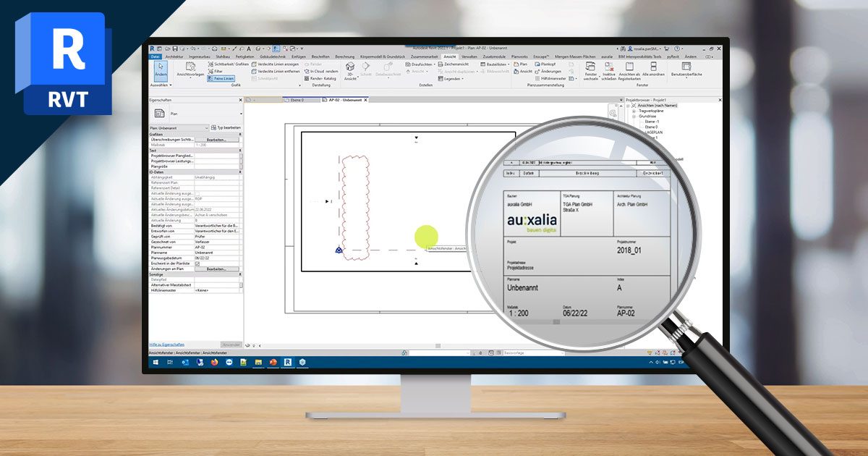Viewport: 868px width, 456px height.
Task: Close the AP-02 - Unbenannt view tab
Action: [366, 99]
